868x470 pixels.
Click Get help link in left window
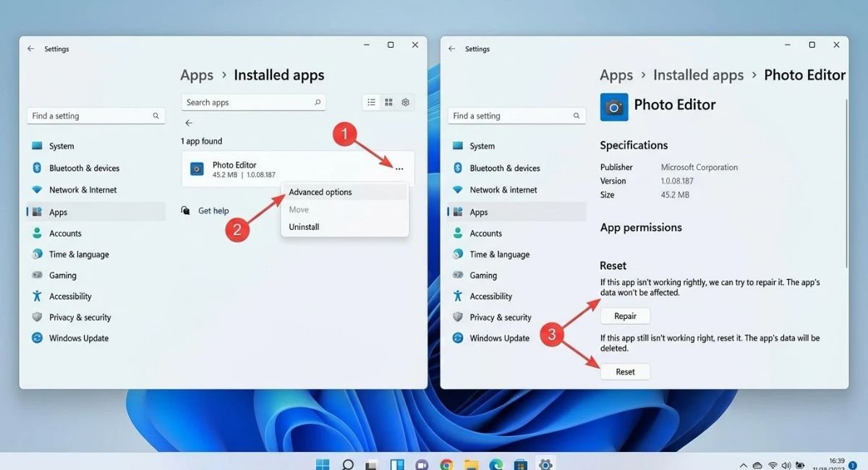coord(213,211)
